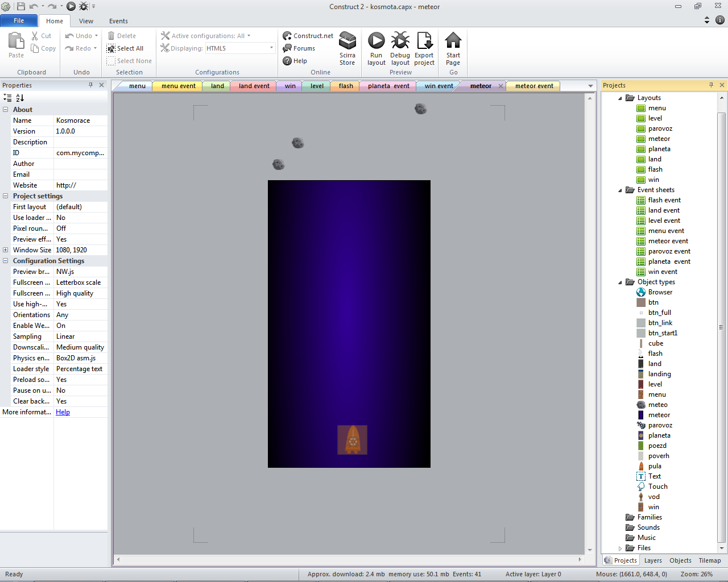
Task: Open the Scirra Store
Action: tap(348, 41)
